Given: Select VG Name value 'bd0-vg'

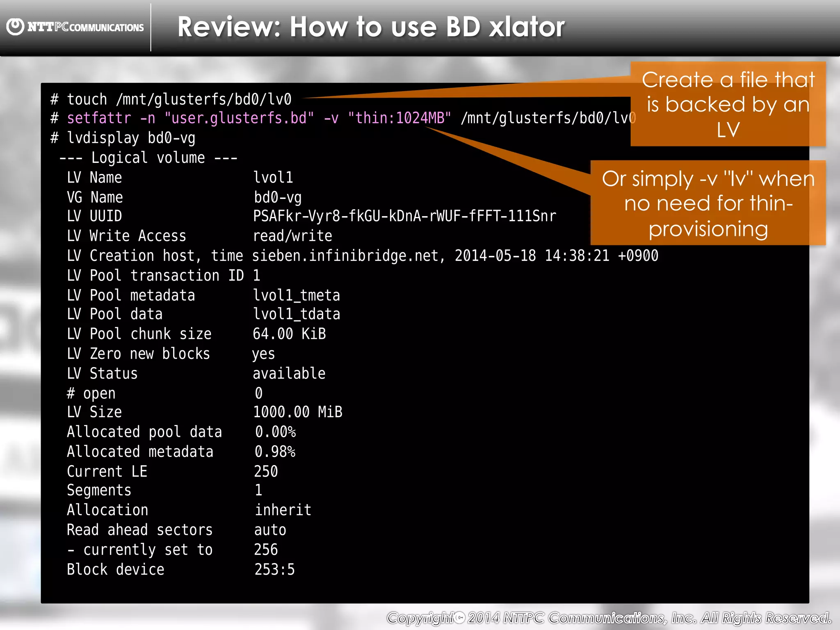Looking at the screenshot, I should pyautogui.click(x=278, y=197).
